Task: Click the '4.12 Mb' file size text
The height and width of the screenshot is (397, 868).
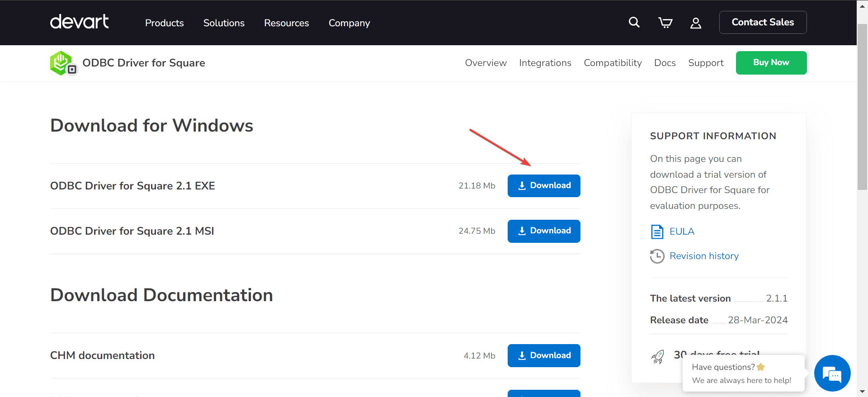Action: pos(479,356)
